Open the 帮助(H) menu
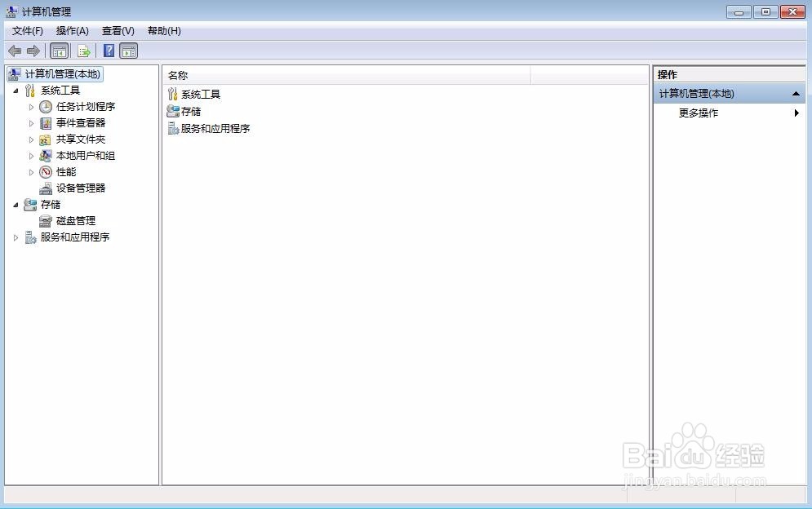Viewport: 812px width, 509px height. pyautogui.click(x=164, y=30)
